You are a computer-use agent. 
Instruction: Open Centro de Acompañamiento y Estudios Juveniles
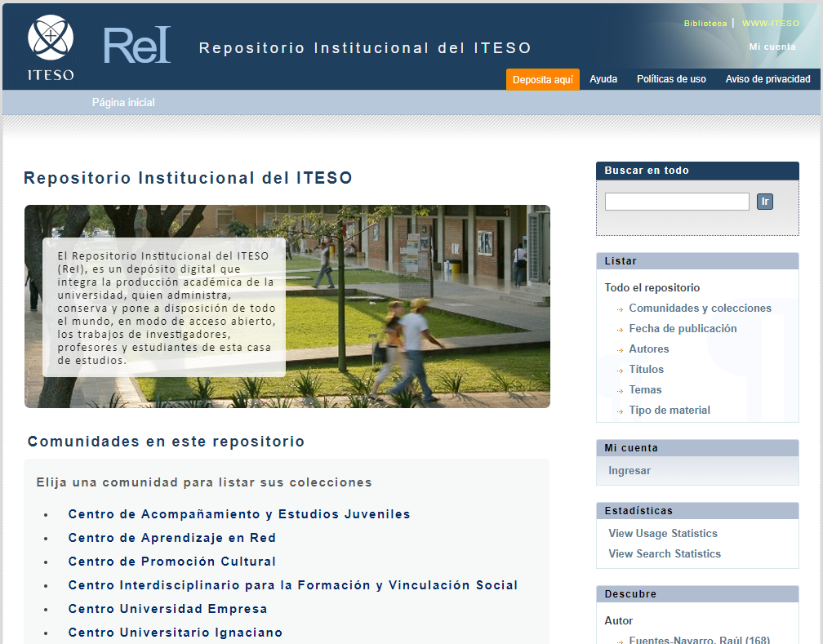[239, 514]
